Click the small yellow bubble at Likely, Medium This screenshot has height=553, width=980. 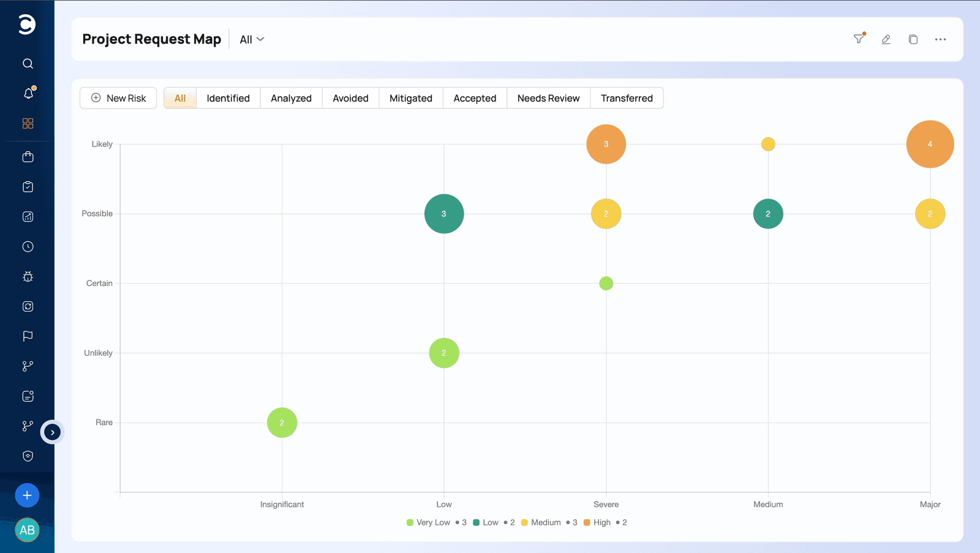[768, 144]
